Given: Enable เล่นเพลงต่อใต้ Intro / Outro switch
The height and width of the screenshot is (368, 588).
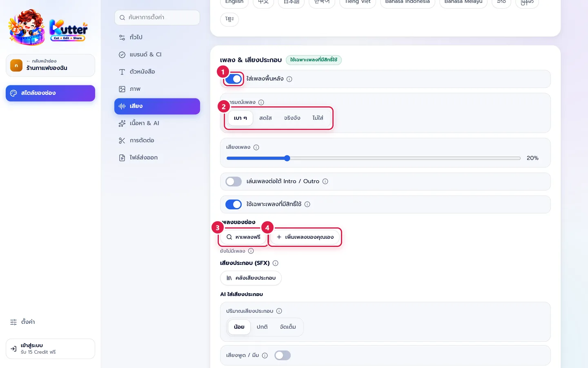Looking at the screenshot, I should tap(234, 181).
